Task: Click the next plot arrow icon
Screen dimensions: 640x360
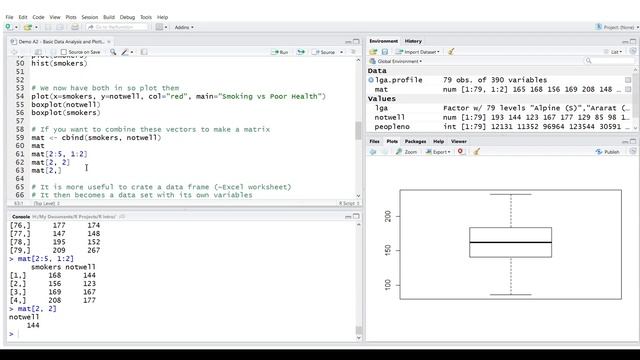Action: [x=384, y=152]
